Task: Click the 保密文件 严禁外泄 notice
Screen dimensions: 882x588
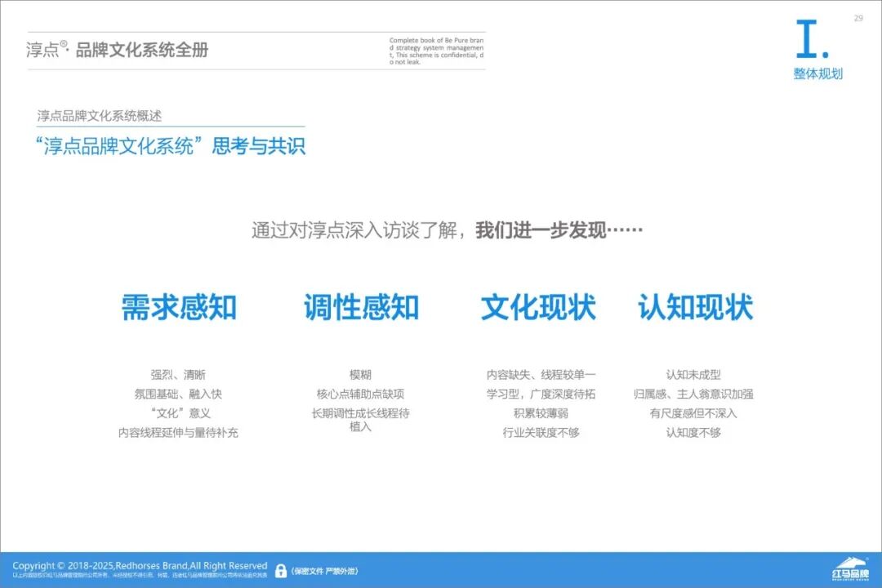Action: pos(324,571)
